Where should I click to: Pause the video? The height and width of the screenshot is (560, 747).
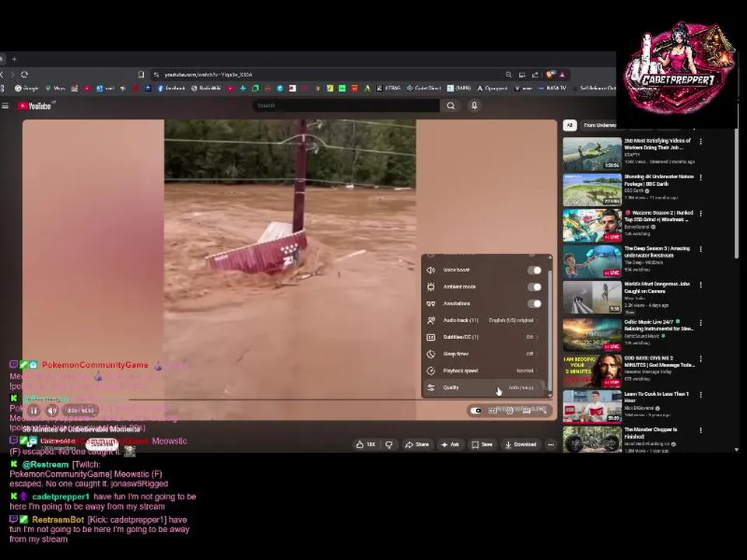[33, 410]
